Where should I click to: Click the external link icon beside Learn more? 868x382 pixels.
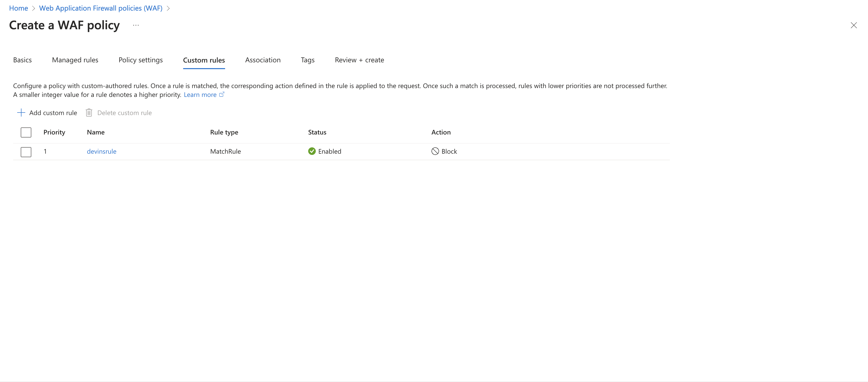pos(222,95)
